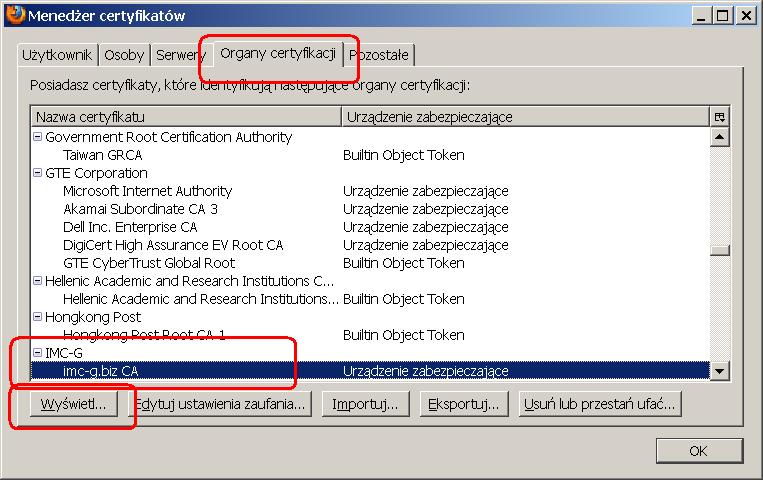Click the Eksportuj... button
The width and height of the screenshot is (763, 480).
(x=464, y=404)
